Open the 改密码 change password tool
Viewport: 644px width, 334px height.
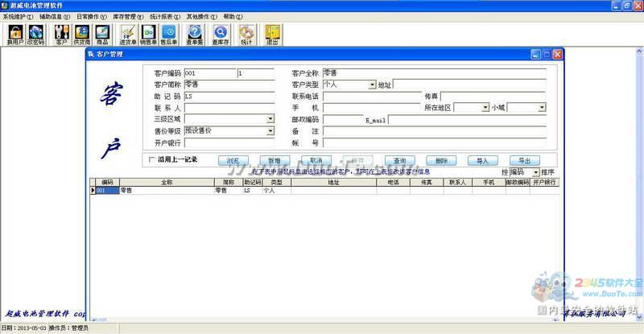pyautogui.click(x=35, y=35)
